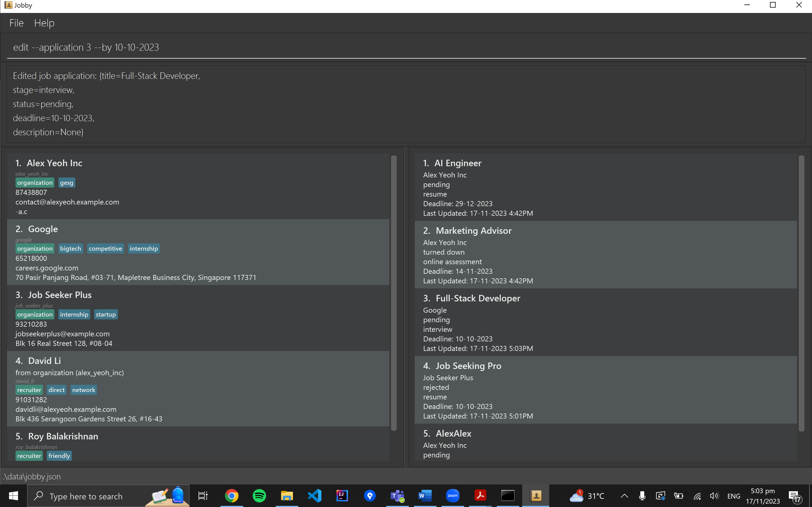
Task: Open the File menu
Action: 16,23
